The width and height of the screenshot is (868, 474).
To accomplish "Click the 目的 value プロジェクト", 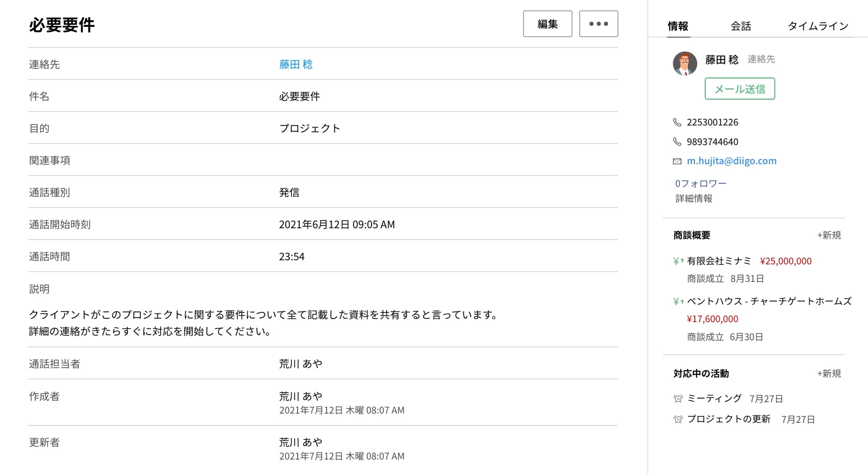I will click(x=310, y=129).
